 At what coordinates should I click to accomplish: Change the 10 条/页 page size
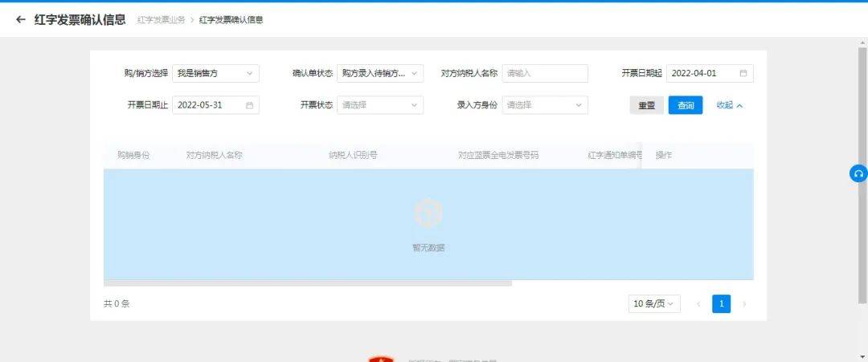654,304
